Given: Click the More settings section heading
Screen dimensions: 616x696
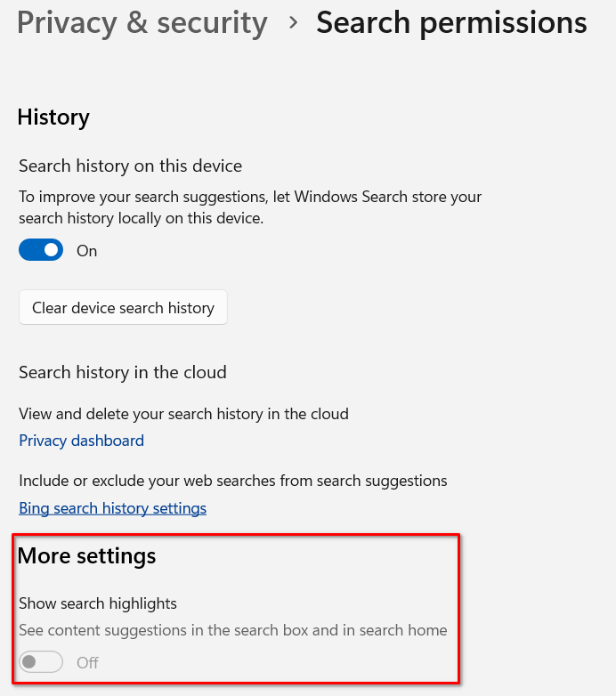Looking at the screenshot, I should tap(86, 556).
